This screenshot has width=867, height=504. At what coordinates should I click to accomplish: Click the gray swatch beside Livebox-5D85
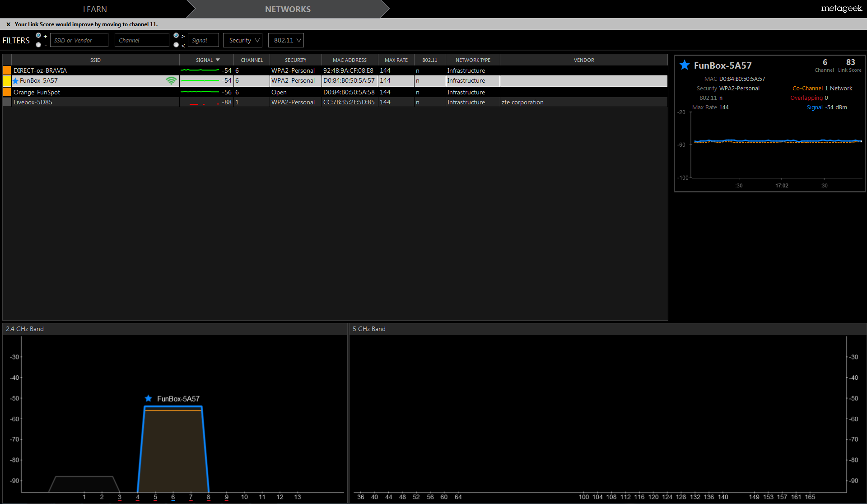pyautogui.click(x=7, y=102)
